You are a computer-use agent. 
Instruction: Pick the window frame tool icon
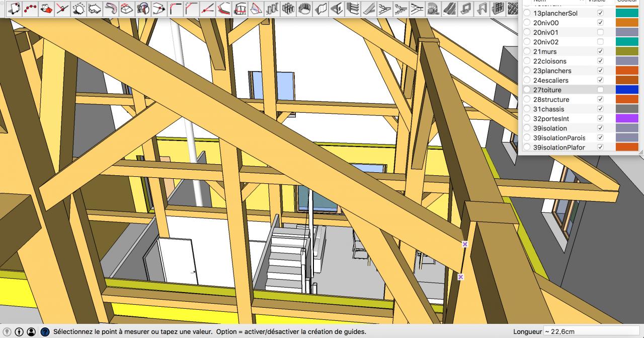[465, 8]
